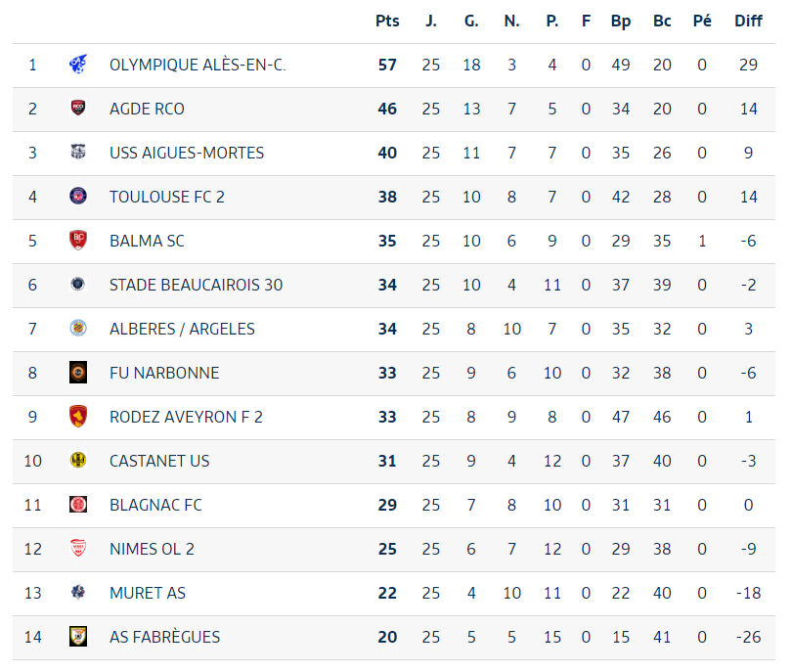Open the BLAGNAC FC team page

coord(155,505)
